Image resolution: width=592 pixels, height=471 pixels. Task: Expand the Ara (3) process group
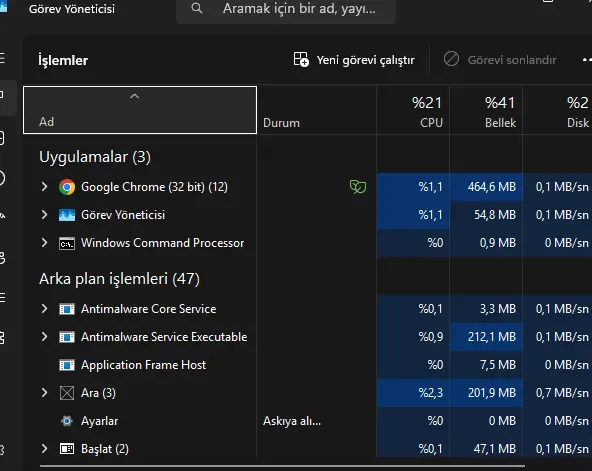(44, 393)
